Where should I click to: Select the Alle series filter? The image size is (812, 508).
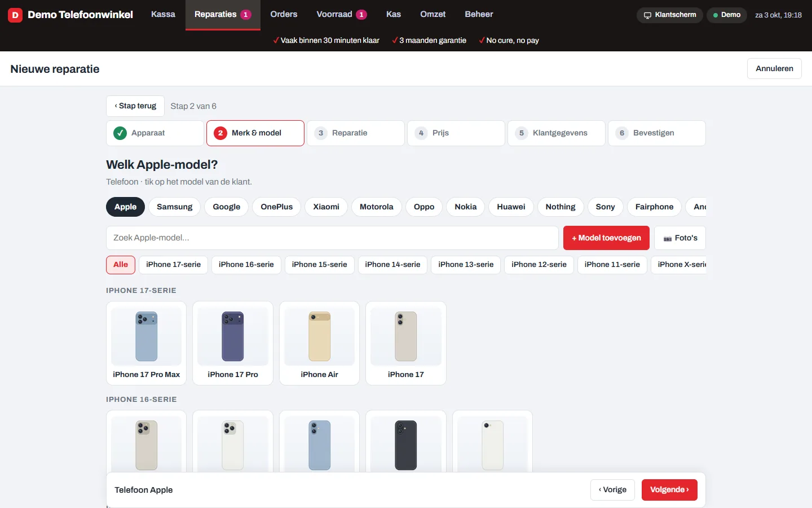(121, 265)
